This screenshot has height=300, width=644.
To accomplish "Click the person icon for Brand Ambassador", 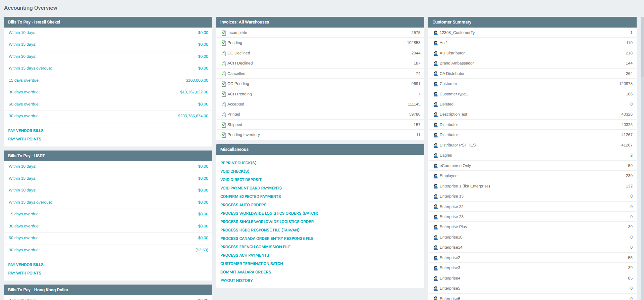I will click(x=435, y=63).
